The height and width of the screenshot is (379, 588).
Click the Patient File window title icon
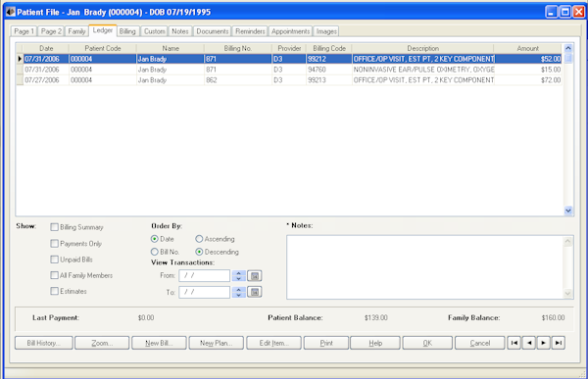click(x=10, y=12)
